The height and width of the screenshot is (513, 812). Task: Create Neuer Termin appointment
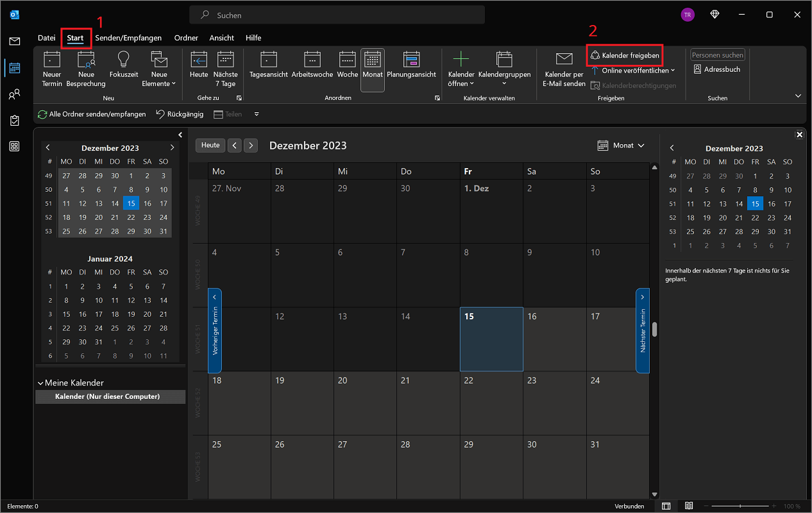click(52, 69)
